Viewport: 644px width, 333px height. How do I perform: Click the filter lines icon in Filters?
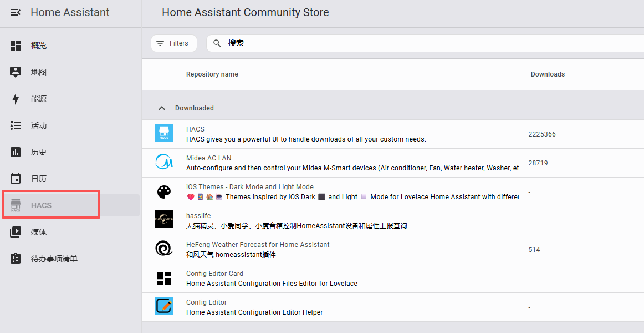160,43
